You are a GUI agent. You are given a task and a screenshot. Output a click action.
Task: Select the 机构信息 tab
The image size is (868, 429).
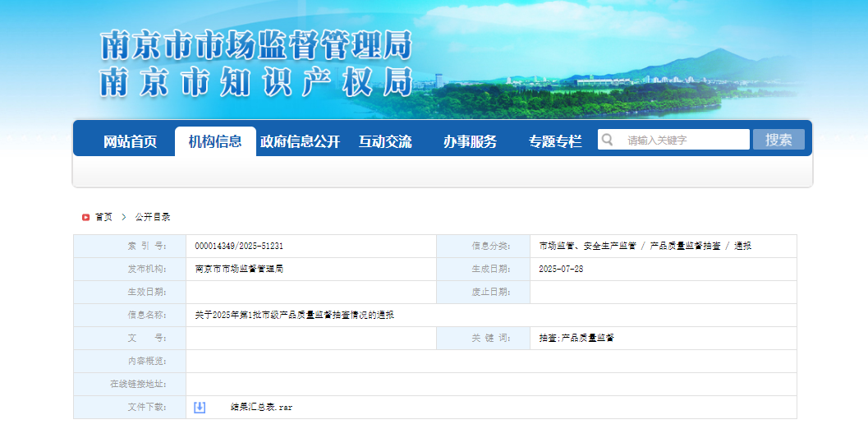pos(215,141)
